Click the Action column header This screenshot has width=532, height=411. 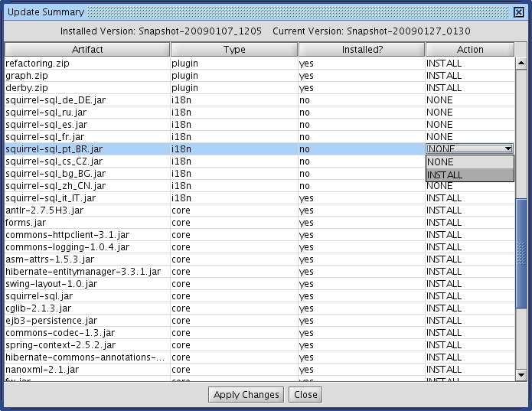point(470,50)
